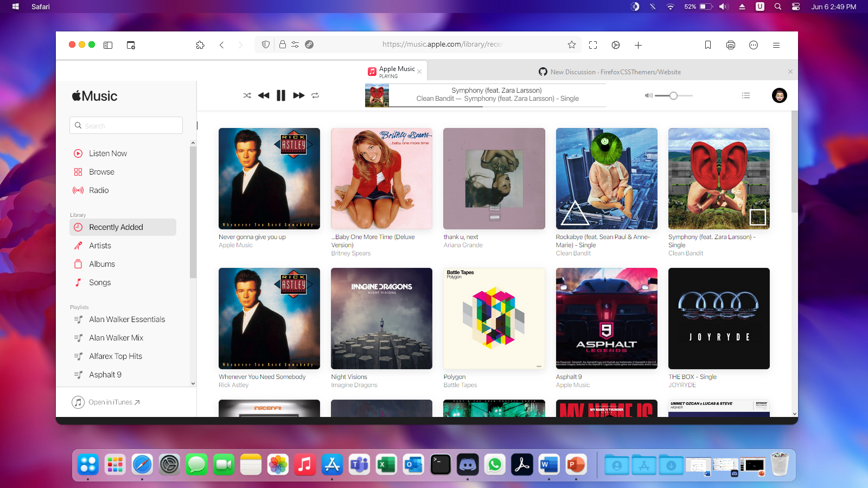Skip back to the previous track
Screen dimensions: 868x488
264,95
